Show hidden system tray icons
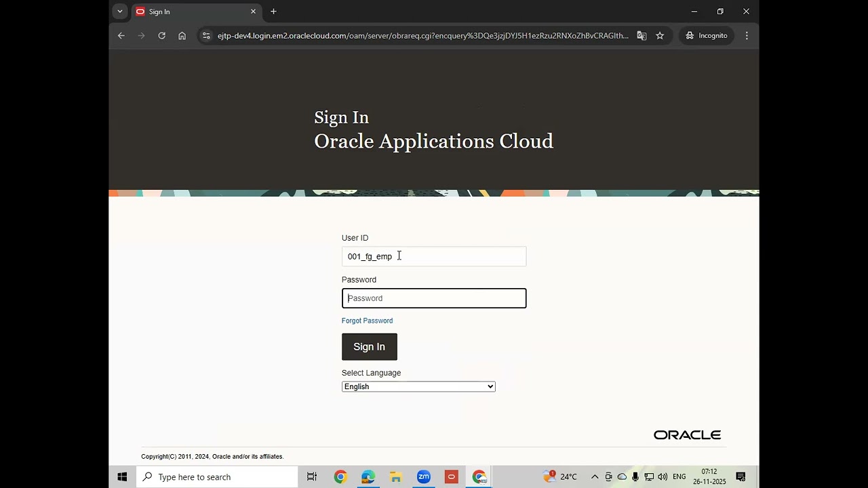This screenshot has height=488, width=868. click(595, 477)
